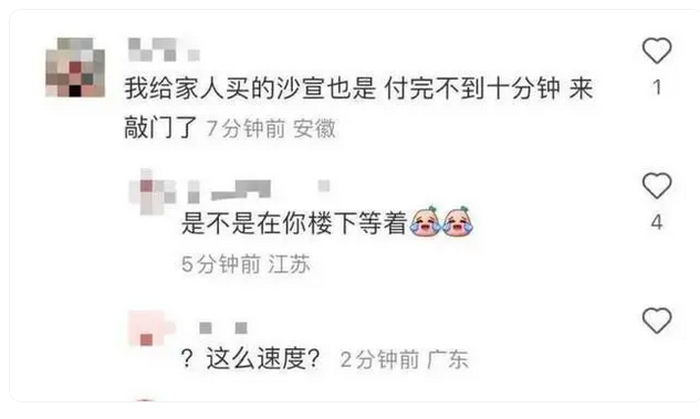Open the 广东 replier's pink avatar
This screenshot has height=419, width=700.
[x=151, y=330]
